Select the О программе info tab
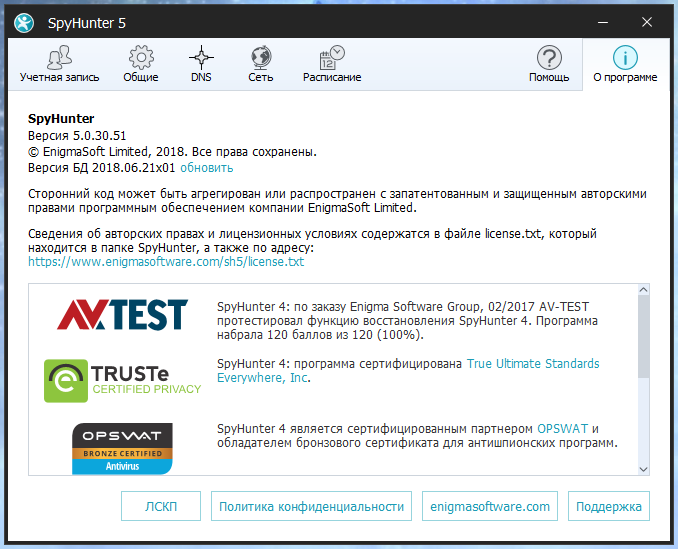Screen dimensions: 678x549 pos(625,64)
